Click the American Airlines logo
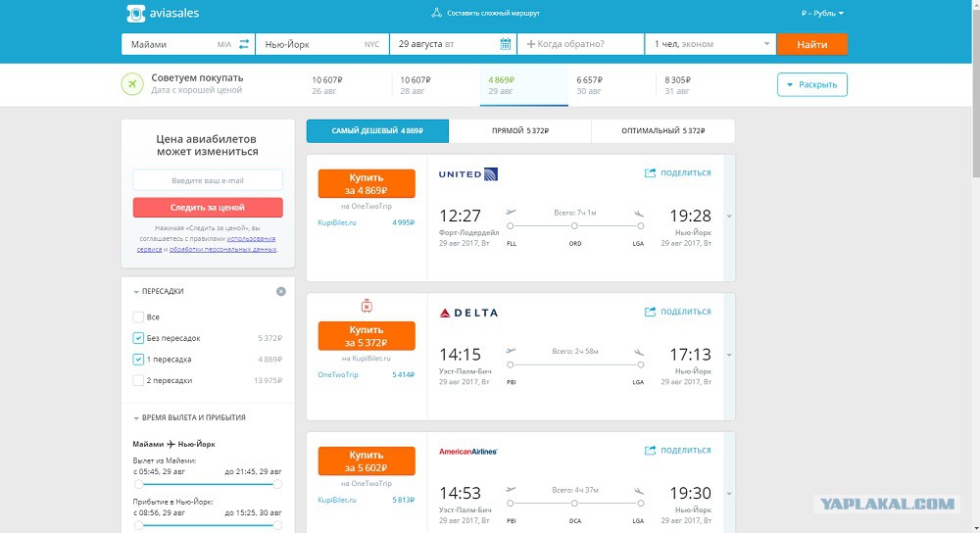980x533 pixels. pyautogui.click(x=468, y=451)
